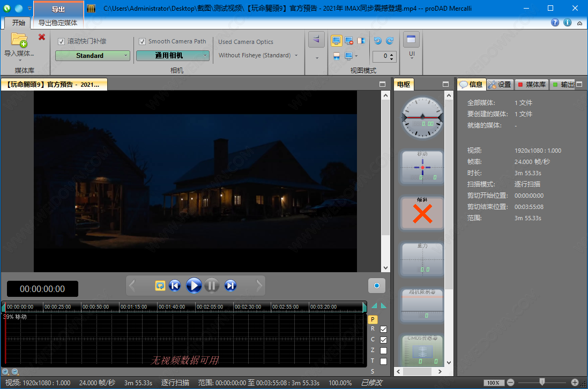Enable the Z graph checkbox

(x=383, y=351)
